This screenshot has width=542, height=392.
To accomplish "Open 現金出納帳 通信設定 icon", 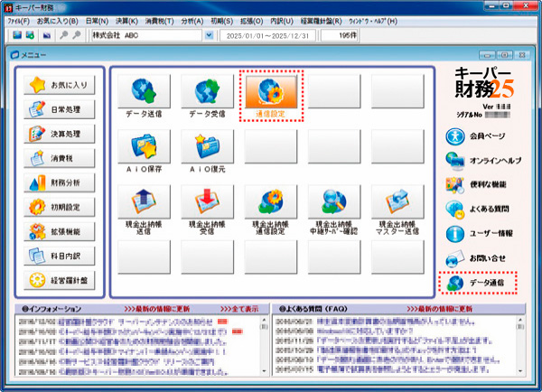I will [x=271, y=202].
